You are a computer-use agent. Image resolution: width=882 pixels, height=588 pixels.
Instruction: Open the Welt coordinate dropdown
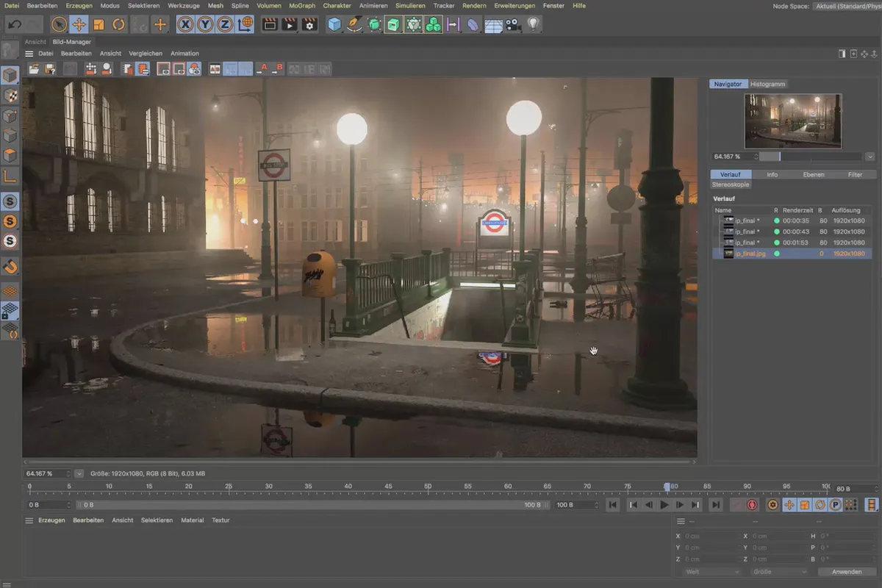click(711, 572)
